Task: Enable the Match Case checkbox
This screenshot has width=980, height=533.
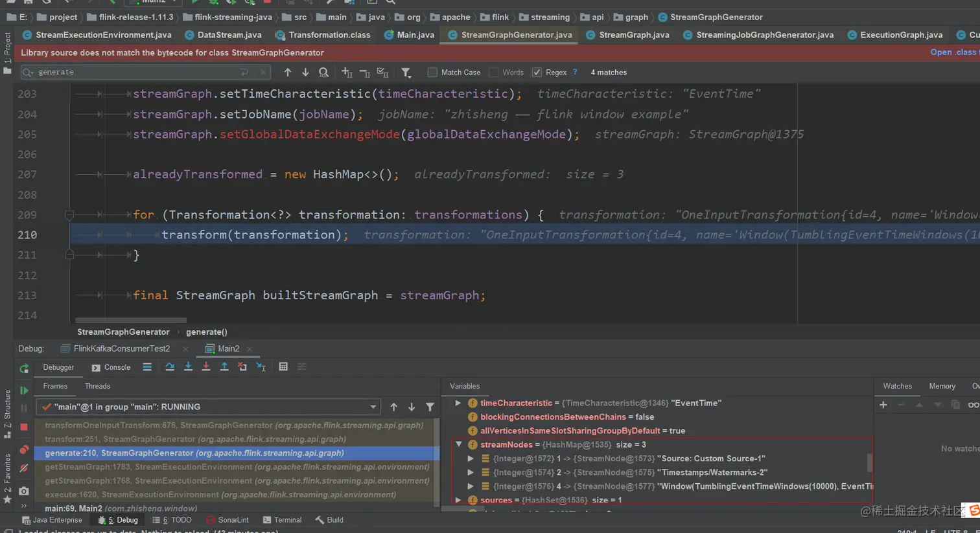Action: [432, 73]
